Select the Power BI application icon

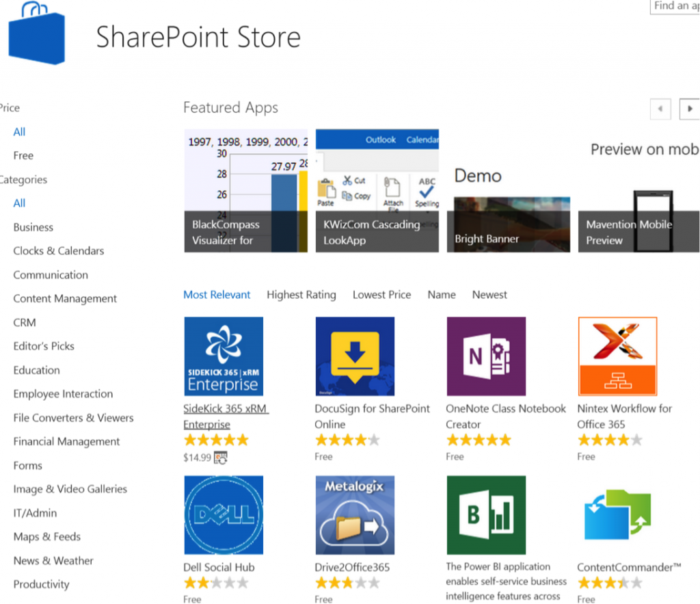click(486, 515)
